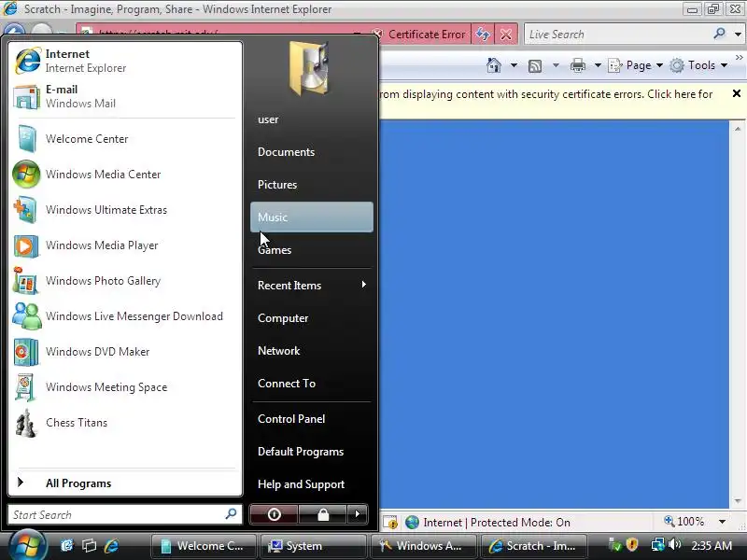747x560 pixels.
Task: Close the yellow information bar
Action: (x=737, y=93)
